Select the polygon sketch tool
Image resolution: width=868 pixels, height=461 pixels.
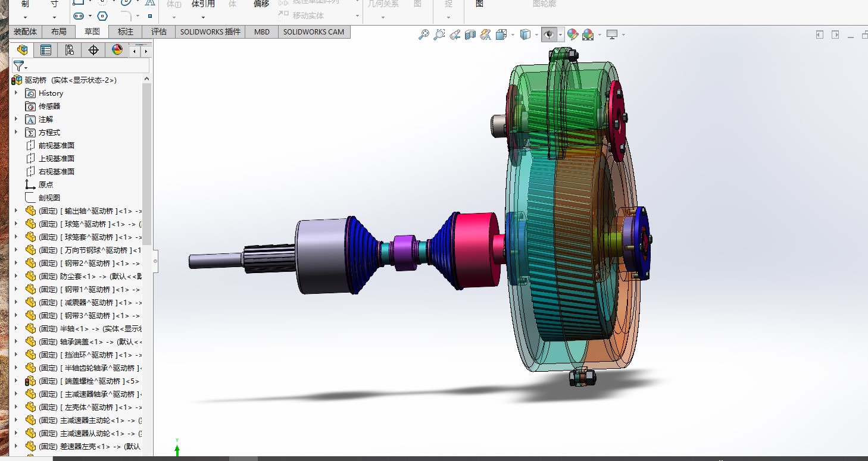pyautogui.click(x=102, y=16)
